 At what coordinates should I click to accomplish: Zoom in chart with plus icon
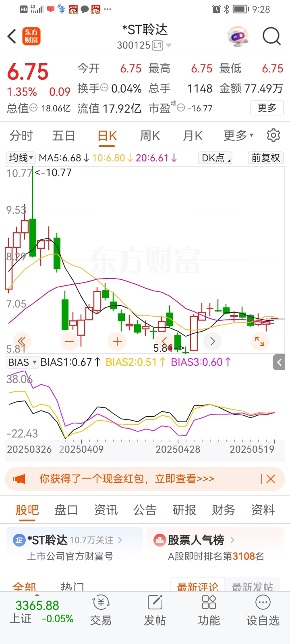pos(117,341)
